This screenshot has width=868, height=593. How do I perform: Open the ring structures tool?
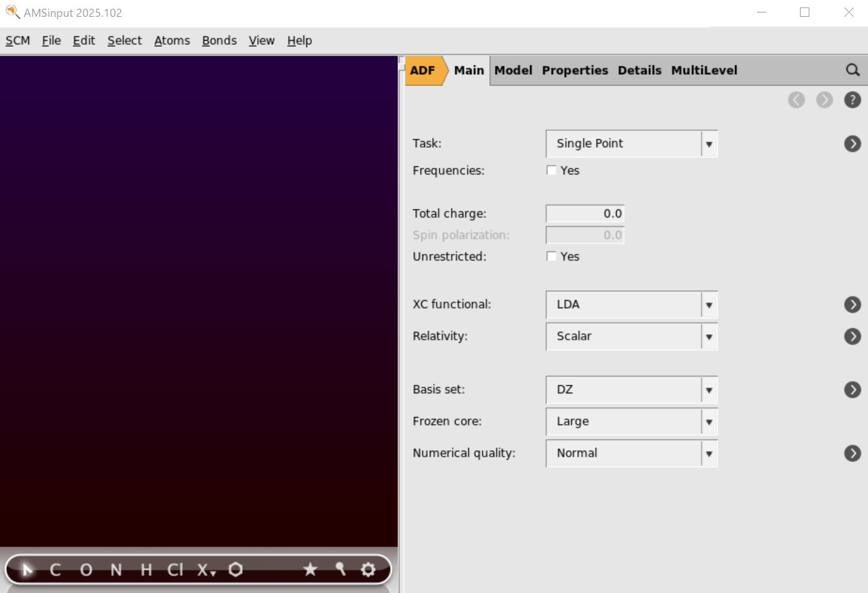coord(235,569)
